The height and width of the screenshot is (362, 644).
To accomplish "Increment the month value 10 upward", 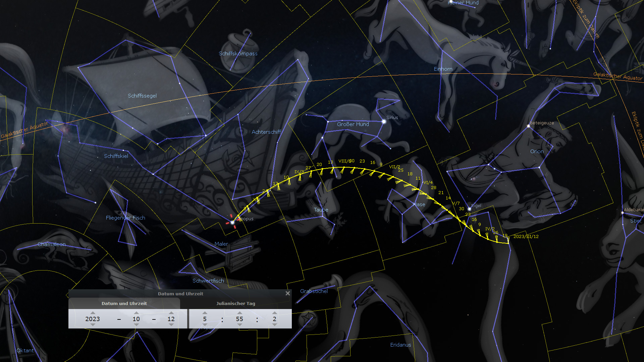I will [136, 313].
